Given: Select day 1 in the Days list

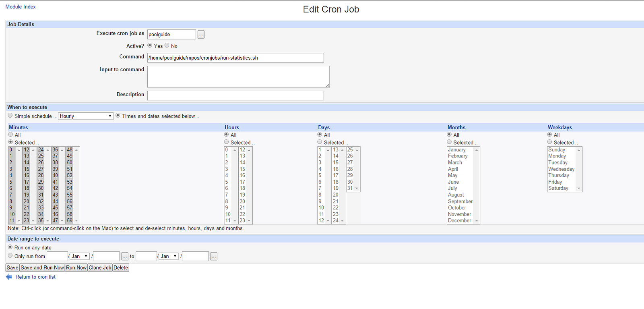Looking at the screenshot, I should point(321,150).
